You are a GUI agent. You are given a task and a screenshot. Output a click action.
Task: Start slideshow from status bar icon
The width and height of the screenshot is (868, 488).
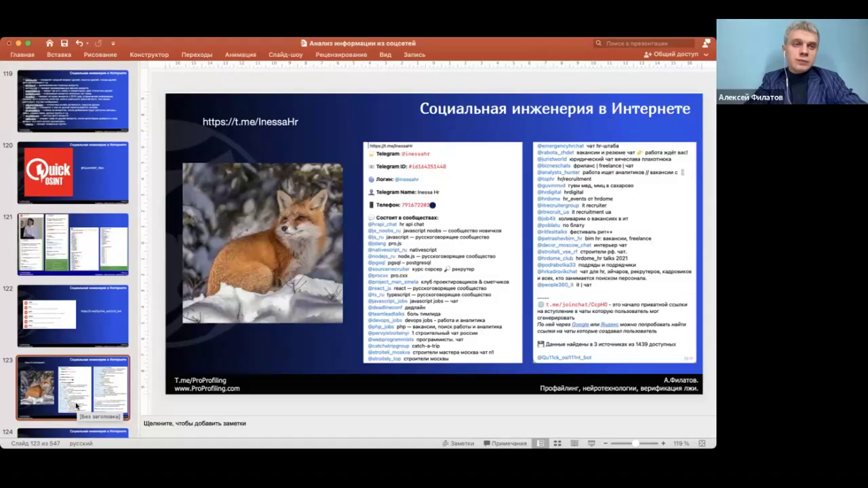click(x=591, y=443)
